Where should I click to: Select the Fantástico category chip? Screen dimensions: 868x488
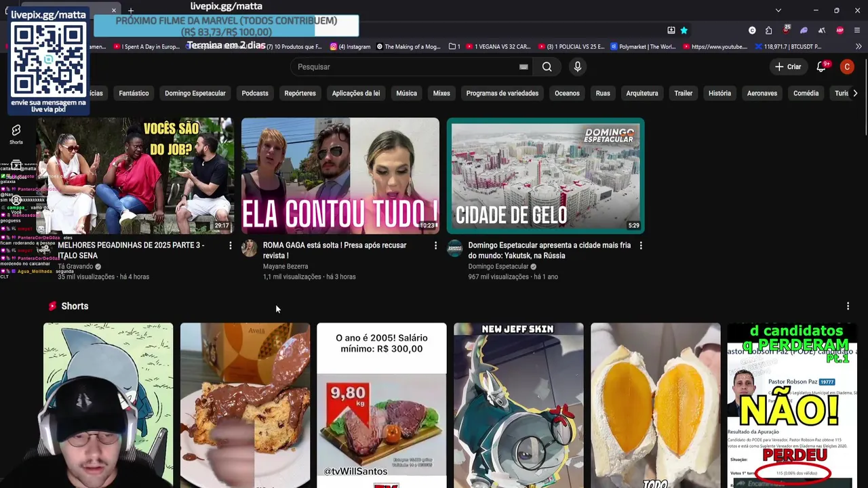[x=134, y=93]
